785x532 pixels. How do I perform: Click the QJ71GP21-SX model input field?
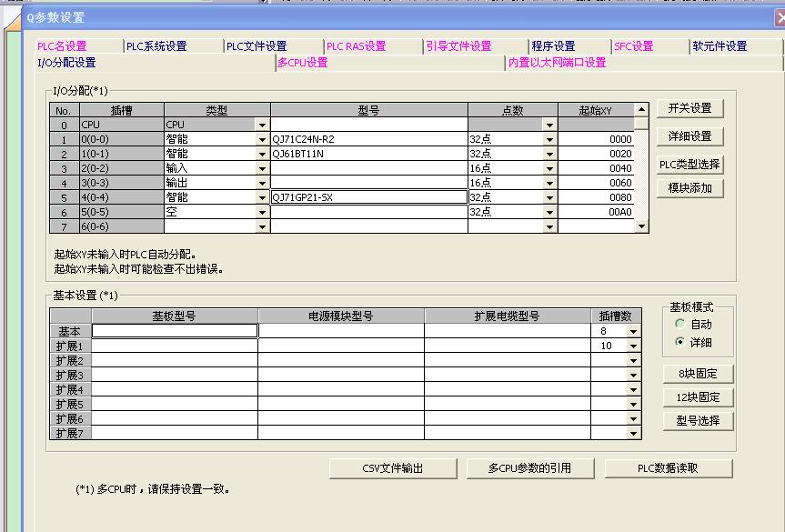click(x=368, y=197)
